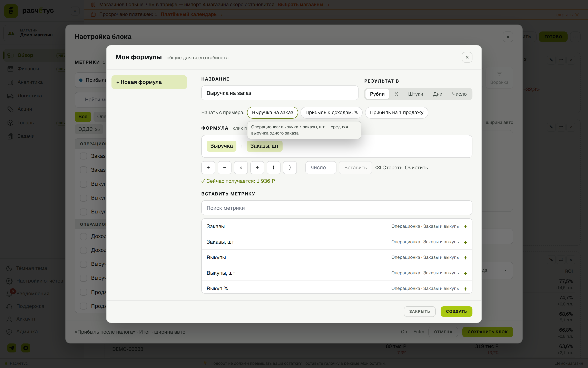
Task: Click the Создать button
Action: [x=456, y=312]
